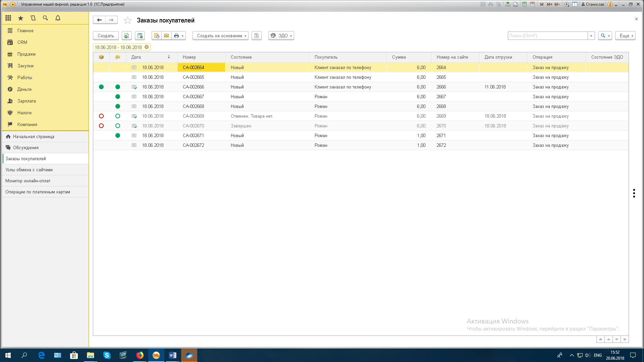Add Заказы покупателей to favorites with the star
This screenshot has height=362, width=644.
pyautogui.click(x=127, y=20)
